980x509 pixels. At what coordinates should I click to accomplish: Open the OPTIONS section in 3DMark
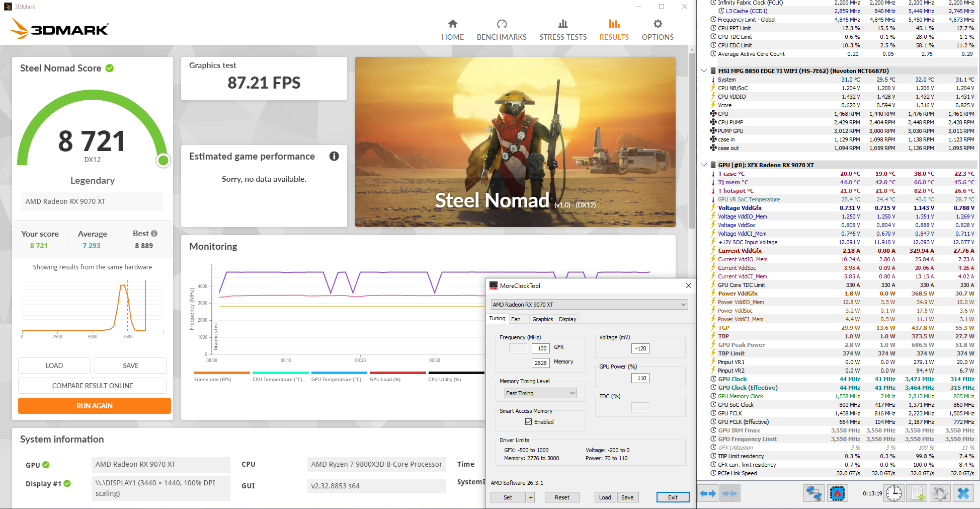coord(658,30)
